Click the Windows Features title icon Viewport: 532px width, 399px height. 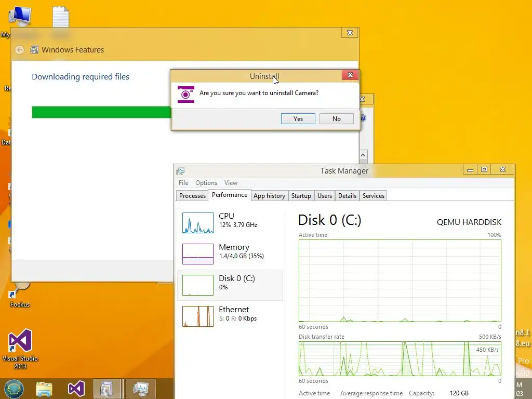pyautogui.click(x=34, y=50)
